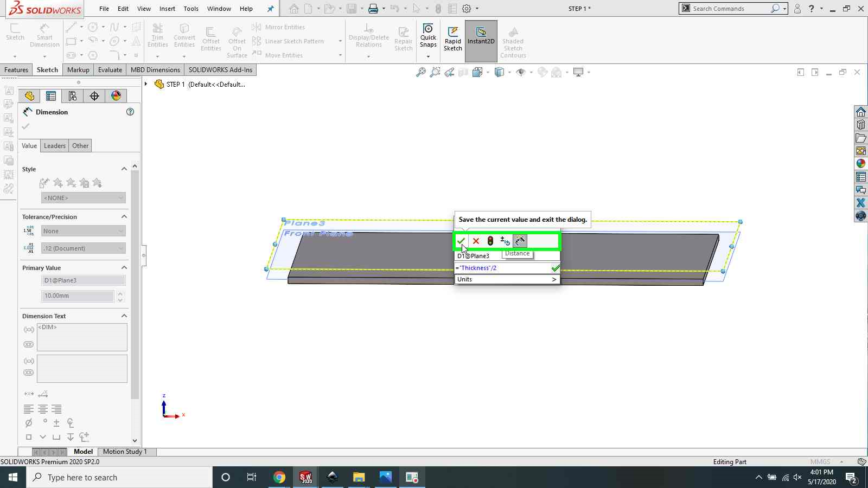This screenshot has width=868, height=488.
Task: Open SOLIDWORKS Resources home icon in task pane
Action: tap(860, 112)
